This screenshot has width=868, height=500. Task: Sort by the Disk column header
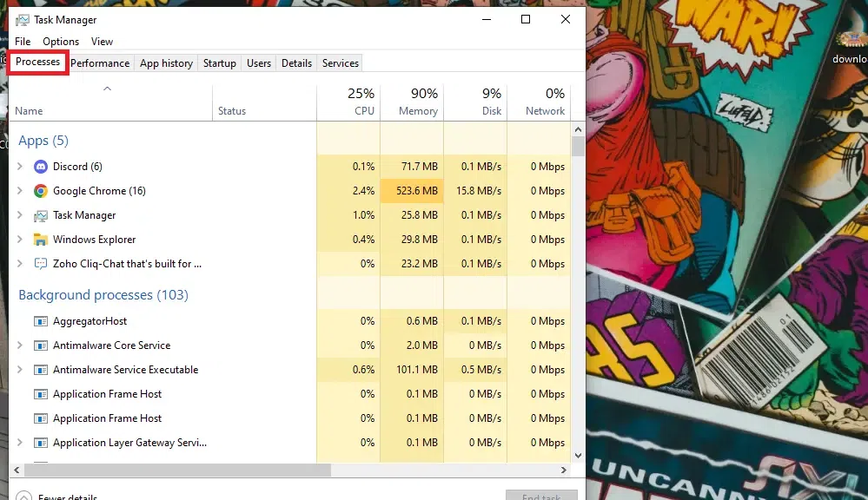pos(475,103)
